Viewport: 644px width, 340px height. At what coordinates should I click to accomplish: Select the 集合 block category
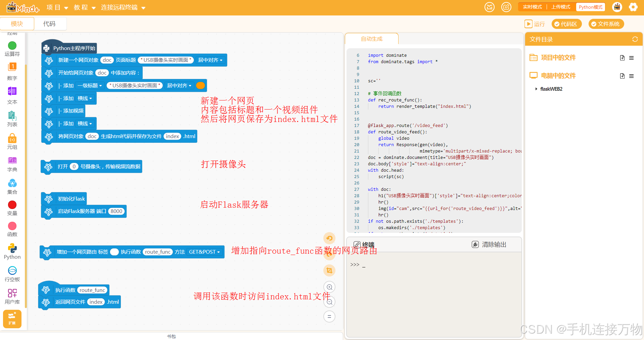point(12,186)
